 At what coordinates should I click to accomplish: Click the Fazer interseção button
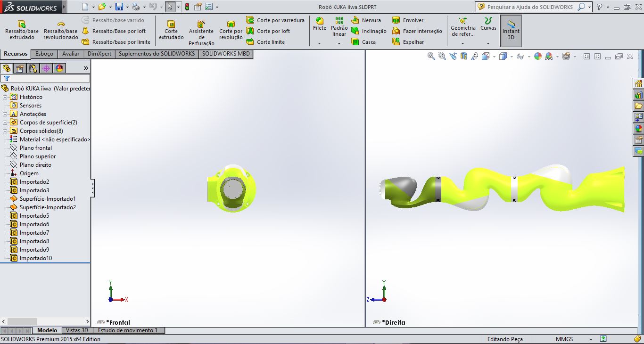click(x=417, y=31)
